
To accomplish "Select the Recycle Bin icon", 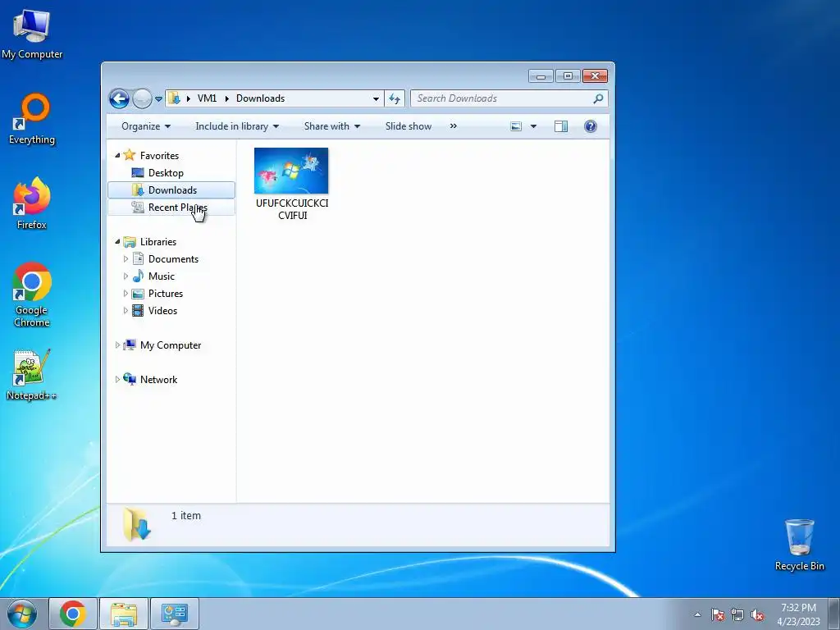I will pyautogui.click(x=799, y=545).
